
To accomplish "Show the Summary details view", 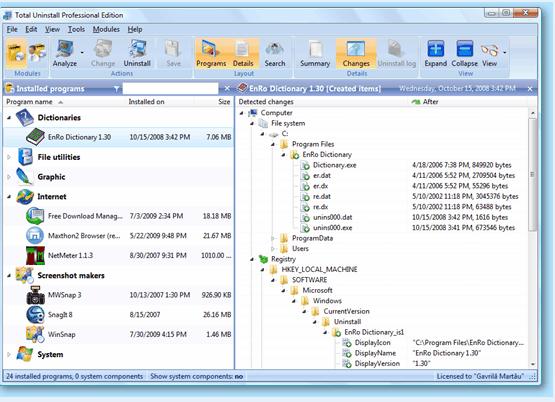I will tap(315, 53).
